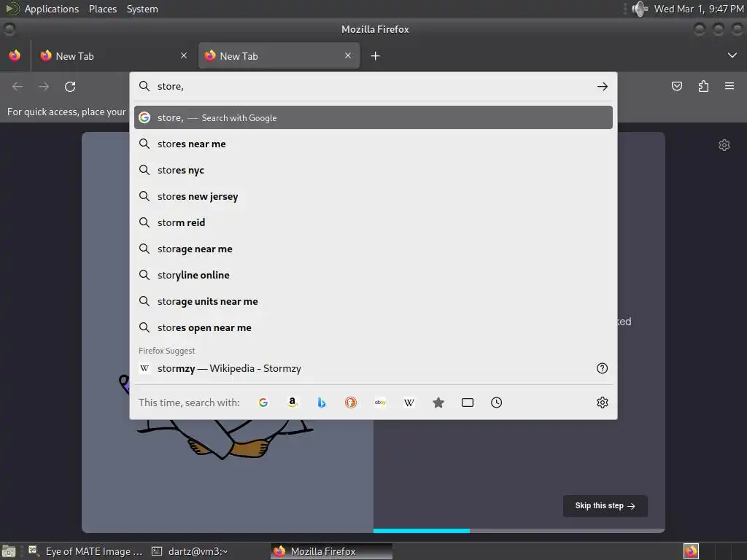Open the Places menu
This screenshot has height=560, width=747.
(102, 9)
